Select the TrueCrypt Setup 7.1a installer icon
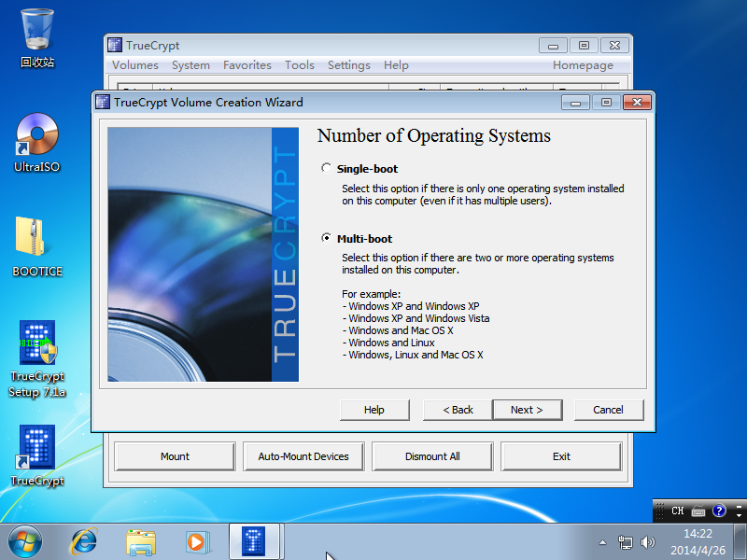This screenshot has height=560, width=747. pyautogui.click(x=37, y=359)
